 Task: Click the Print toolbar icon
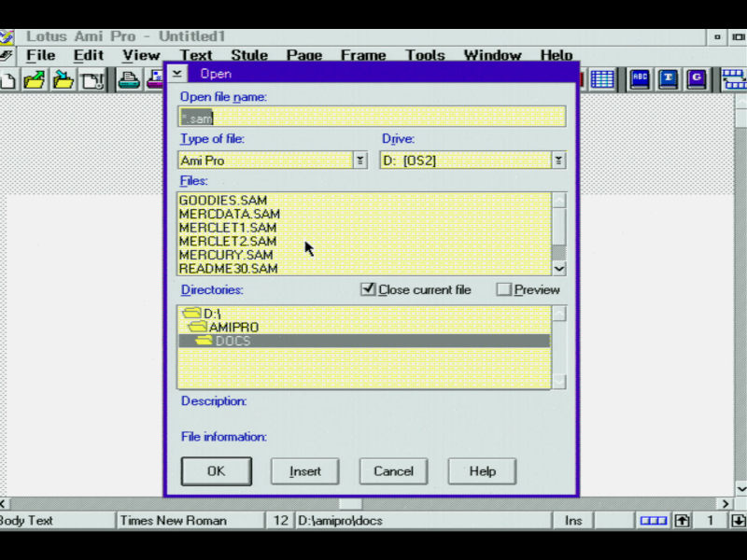pos(129,79)
